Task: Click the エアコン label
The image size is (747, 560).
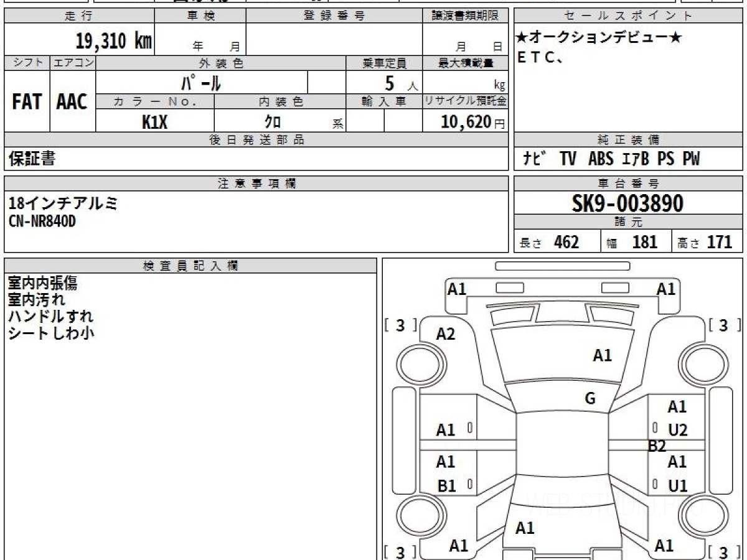Action: (x=73, y=63)
